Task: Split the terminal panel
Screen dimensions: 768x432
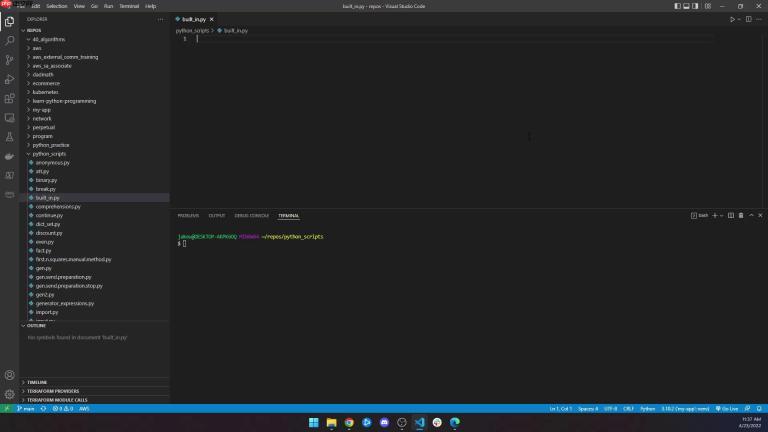Action: pos(731,216)
